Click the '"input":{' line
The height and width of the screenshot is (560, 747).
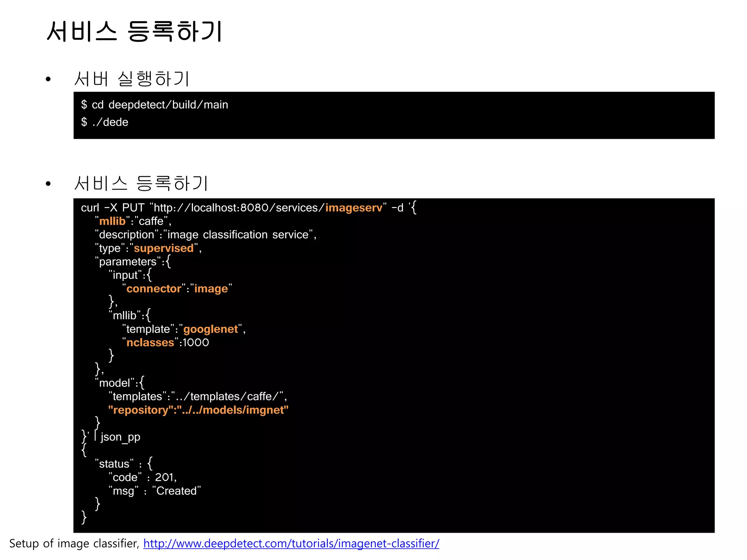130,275
